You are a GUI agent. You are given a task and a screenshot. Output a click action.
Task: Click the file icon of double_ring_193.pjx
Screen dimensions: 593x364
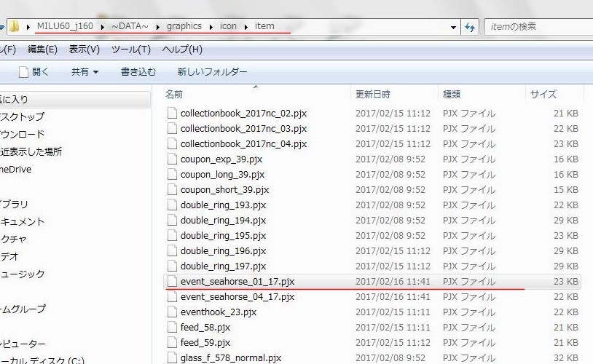172,205
